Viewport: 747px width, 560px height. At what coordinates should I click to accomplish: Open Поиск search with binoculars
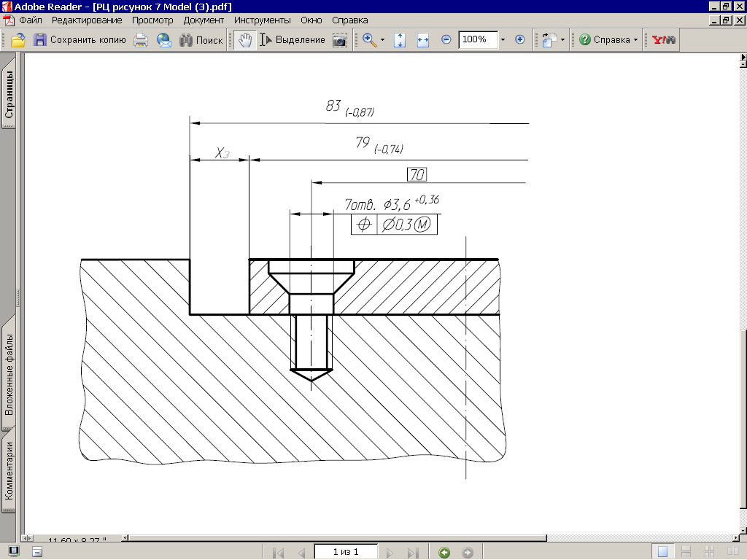click(201, 40)
